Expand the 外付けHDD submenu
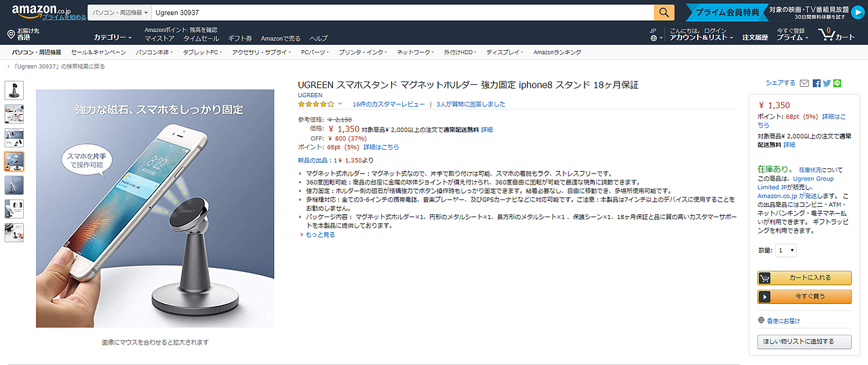The width and height of the screenshot is (868, 365). pos(461,52)
